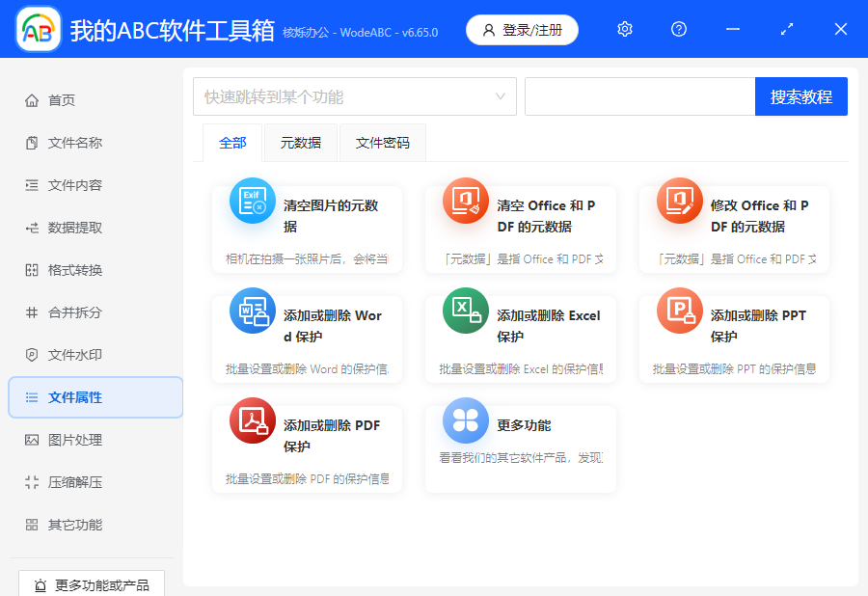Click the alarm icon in 更多功能或产品

(x=41, y=585)
